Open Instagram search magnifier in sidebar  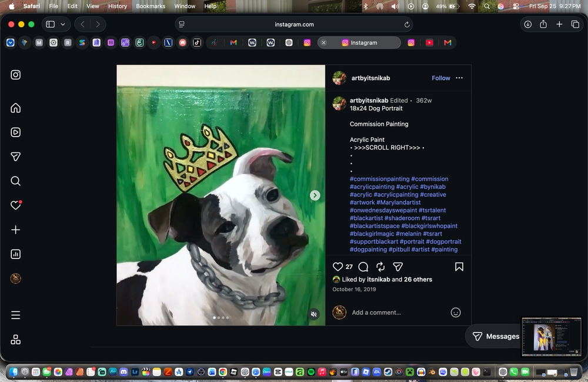[x=15, y=181]
